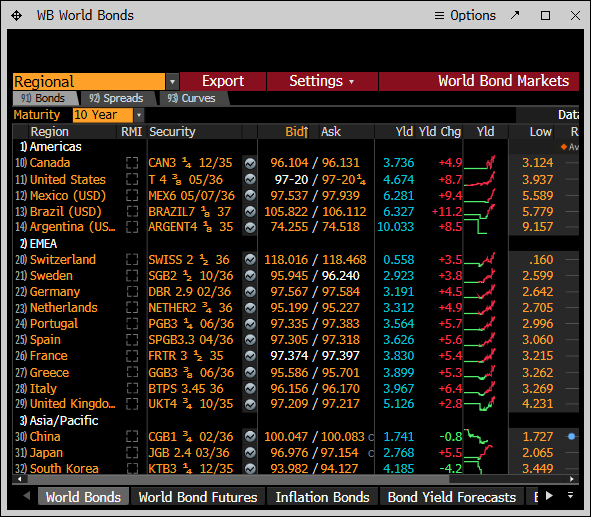
Task: Click the chart icon in Portugal row
Action: [250, 324]
